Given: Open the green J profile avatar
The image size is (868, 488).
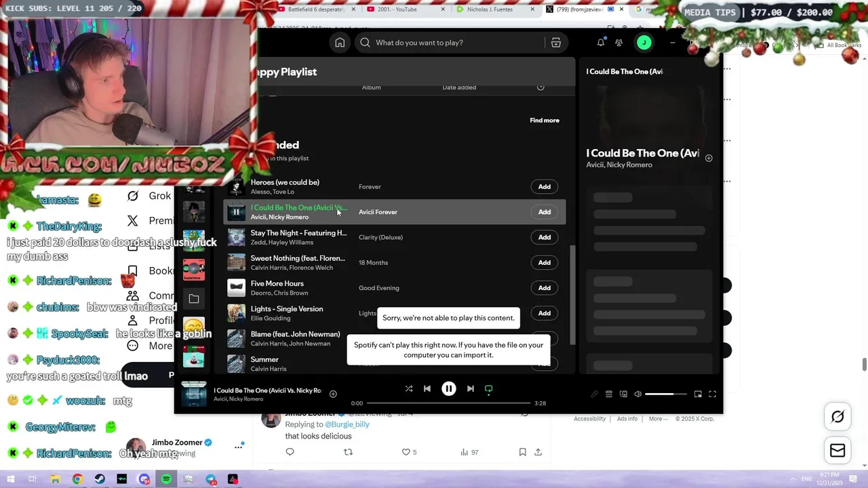Looking at the screenshot, I should point(644,43).
